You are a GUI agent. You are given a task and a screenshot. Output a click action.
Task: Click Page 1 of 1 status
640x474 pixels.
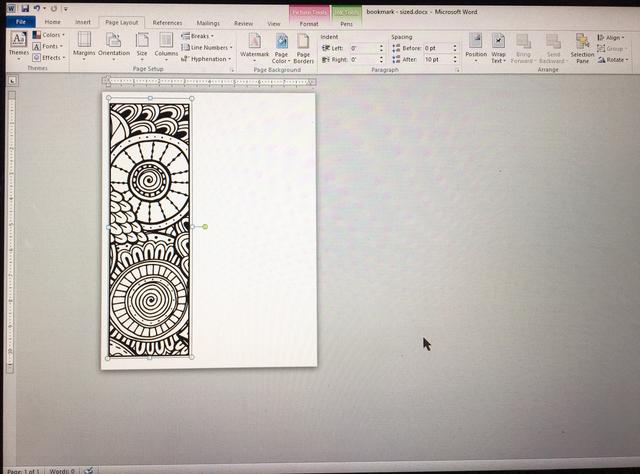coord(24,471)
